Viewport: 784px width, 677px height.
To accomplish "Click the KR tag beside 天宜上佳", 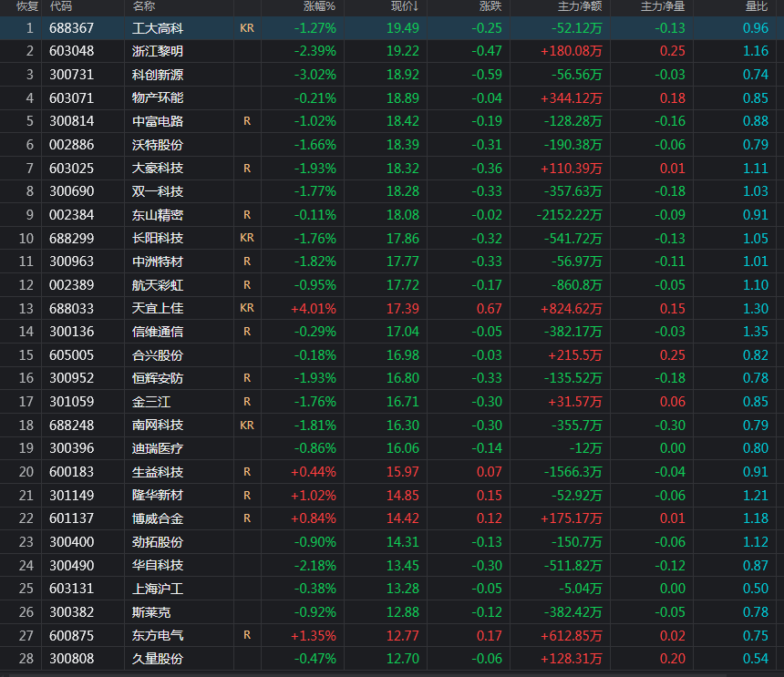I will point(247,308).
